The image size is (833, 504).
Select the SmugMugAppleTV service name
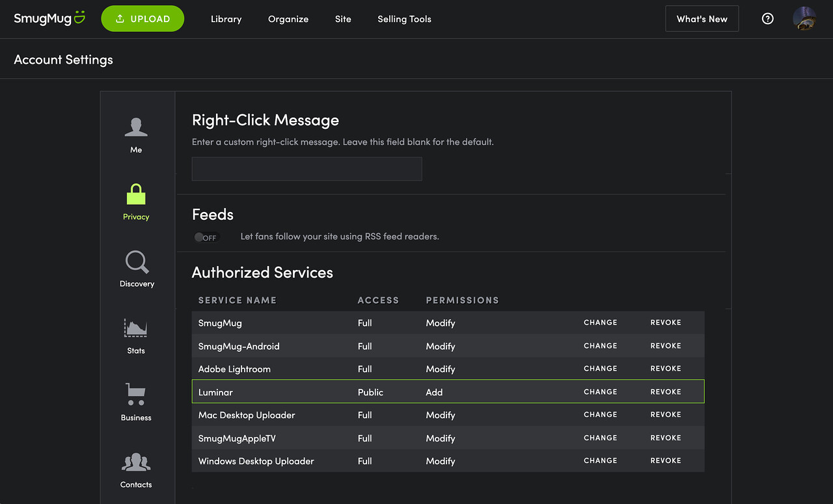pyautogui.click(x=237, y=438)
